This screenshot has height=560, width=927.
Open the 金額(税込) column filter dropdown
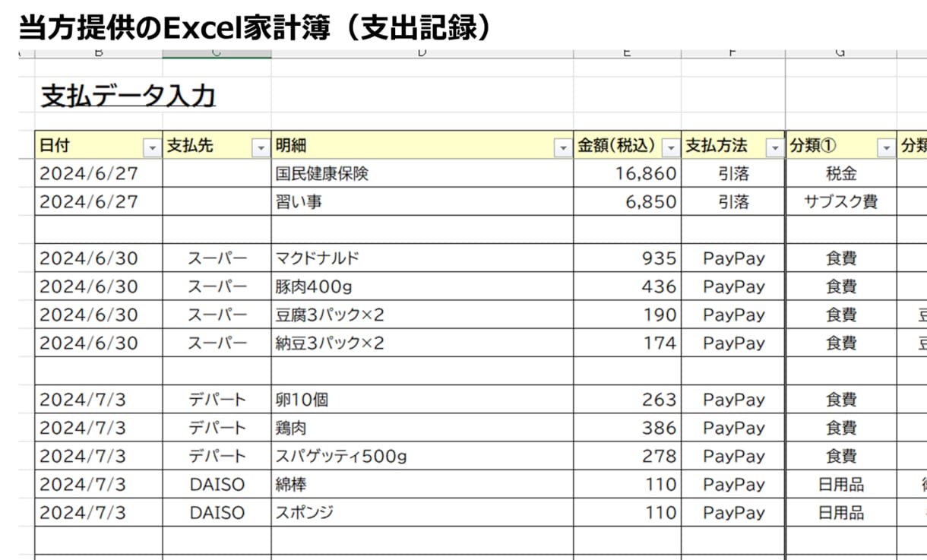tap(671, 148)
